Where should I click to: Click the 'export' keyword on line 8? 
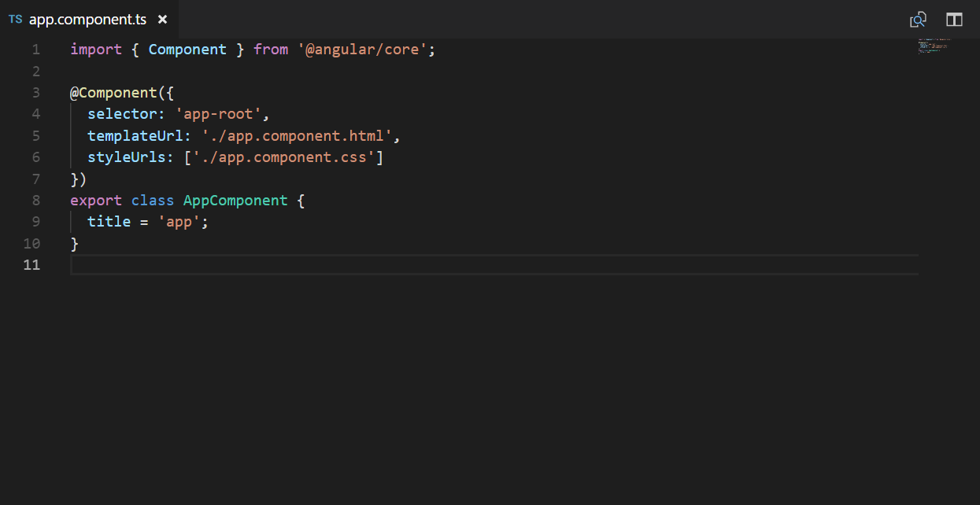(x=96, y=201)
